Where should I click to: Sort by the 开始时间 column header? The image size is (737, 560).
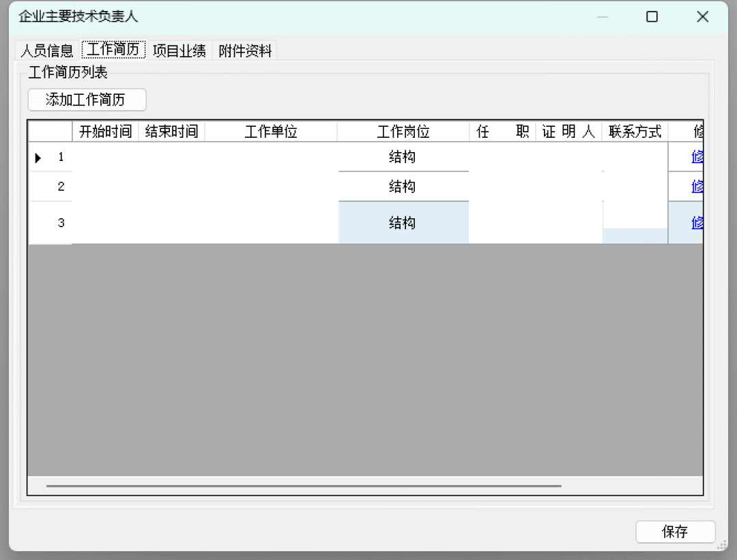(x=105, y=132)
